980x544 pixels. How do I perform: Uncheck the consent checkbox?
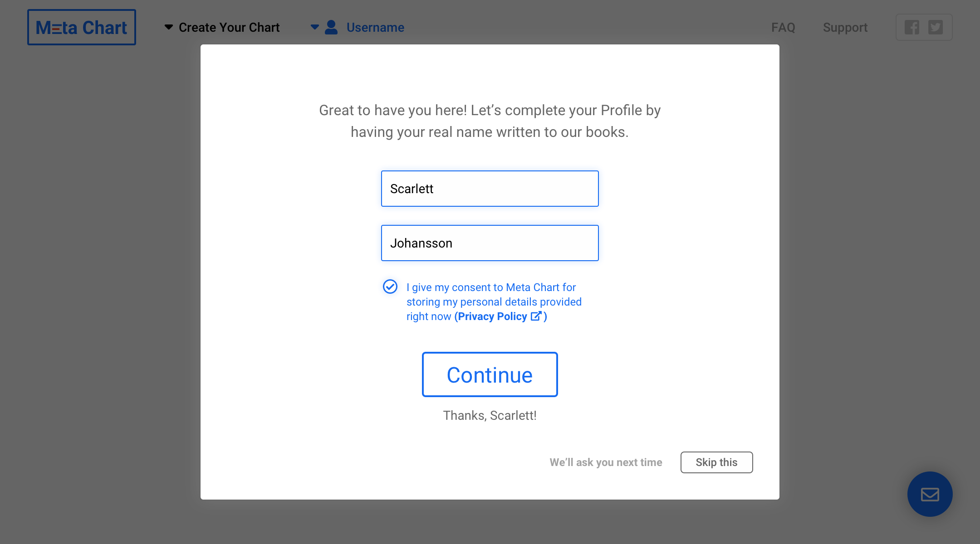coord(390,287)
